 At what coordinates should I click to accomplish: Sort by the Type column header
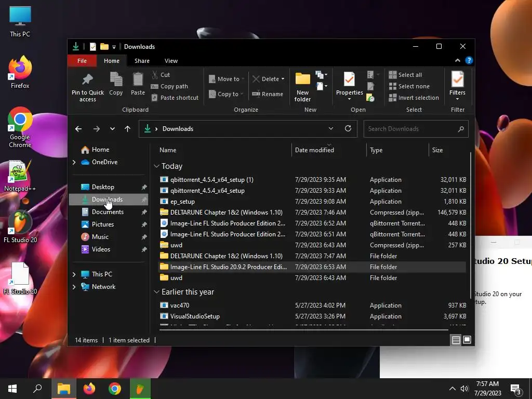[x=376, y=150]
